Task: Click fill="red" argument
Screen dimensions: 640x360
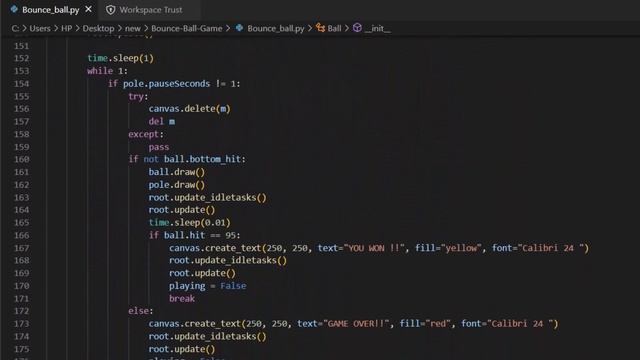Action: 425,324
